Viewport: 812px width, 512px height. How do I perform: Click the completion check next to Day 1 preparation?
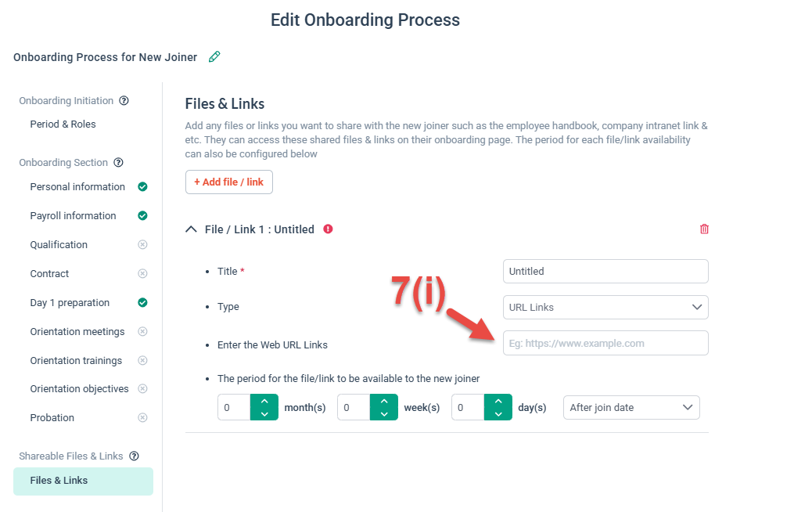point(142,302)
